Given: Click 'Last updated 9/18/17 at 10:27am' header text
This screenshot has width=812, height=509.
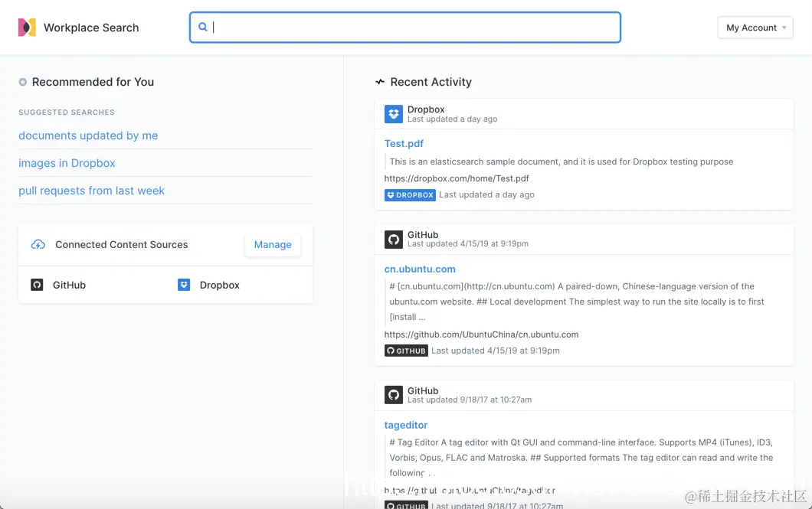Looking at the screenshot, I should point(469,400).
